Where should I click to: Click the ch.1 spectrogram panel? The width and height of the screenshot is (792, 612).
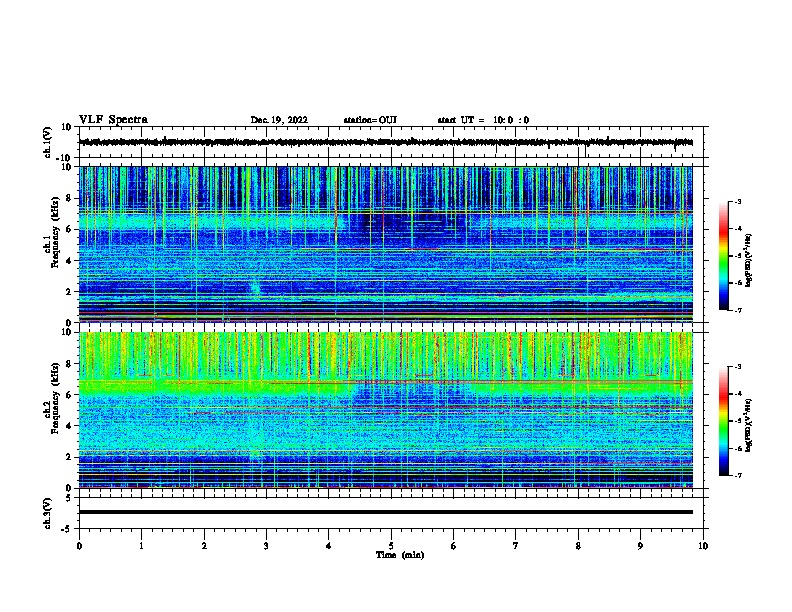click(386, 244)
